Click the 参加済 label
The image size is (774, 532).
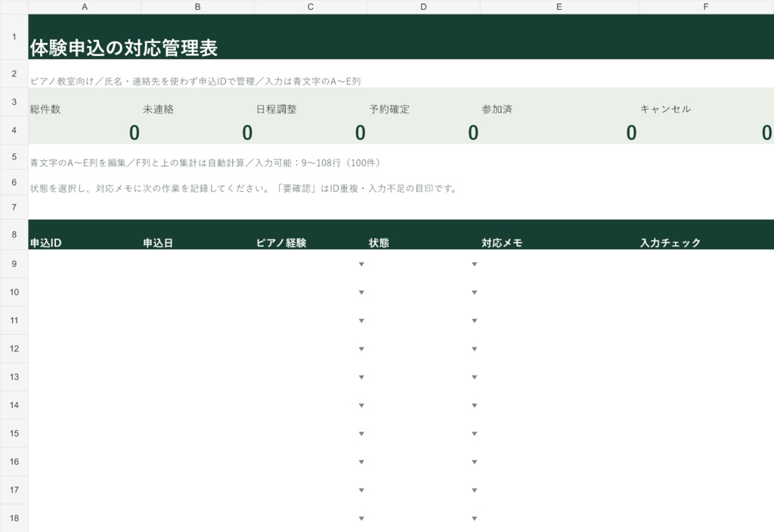point(497,110)
